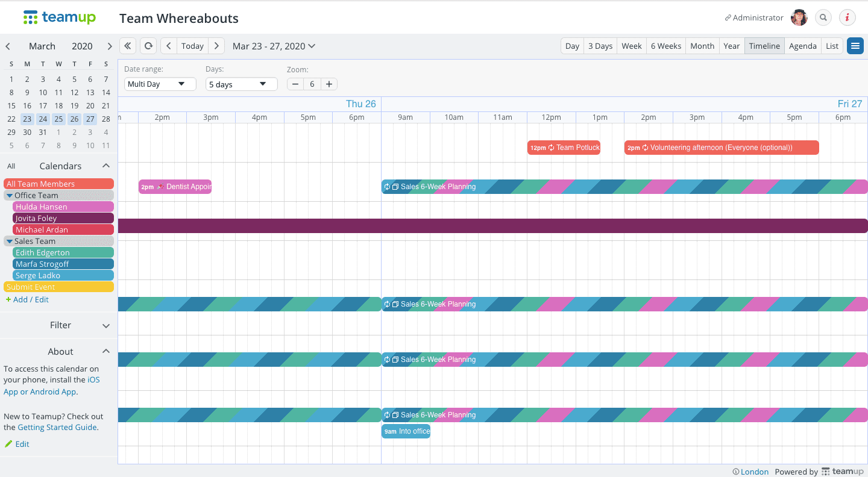Switch to the Month view tab
The height and width of the screenshot is (477, 868).
tap(702, 46)
